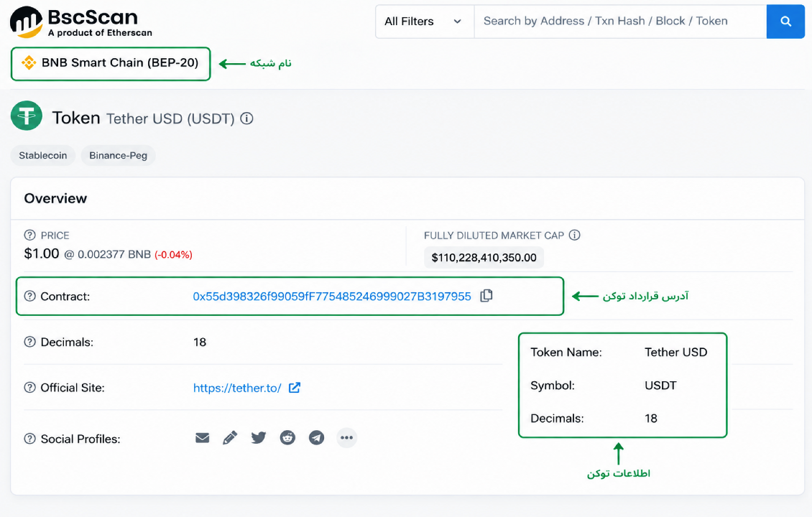Click the help icon beside PRICE

[x=30, y=235]
